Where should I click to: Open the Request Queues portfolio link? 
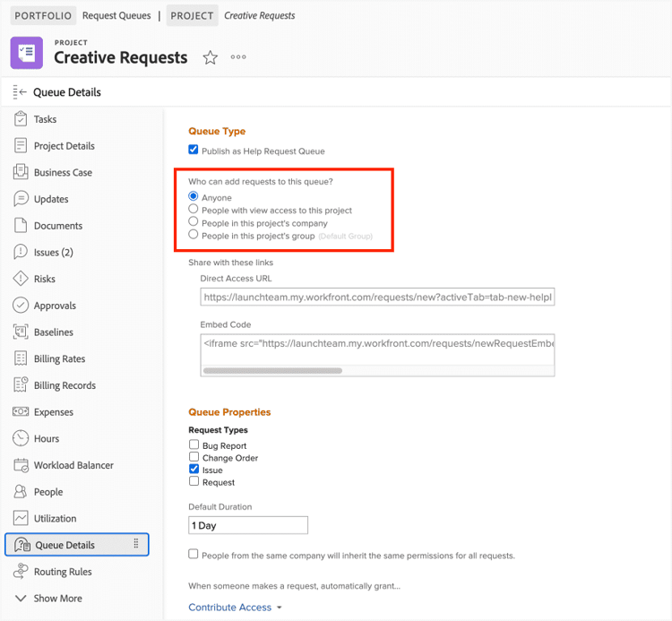116,15
